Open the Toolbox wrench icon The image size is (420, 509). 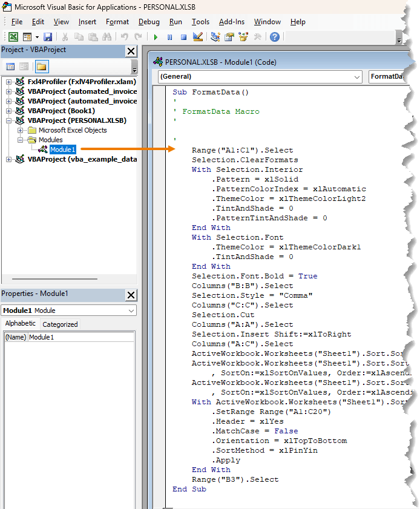pyautogui.click(x=257, y=37)
